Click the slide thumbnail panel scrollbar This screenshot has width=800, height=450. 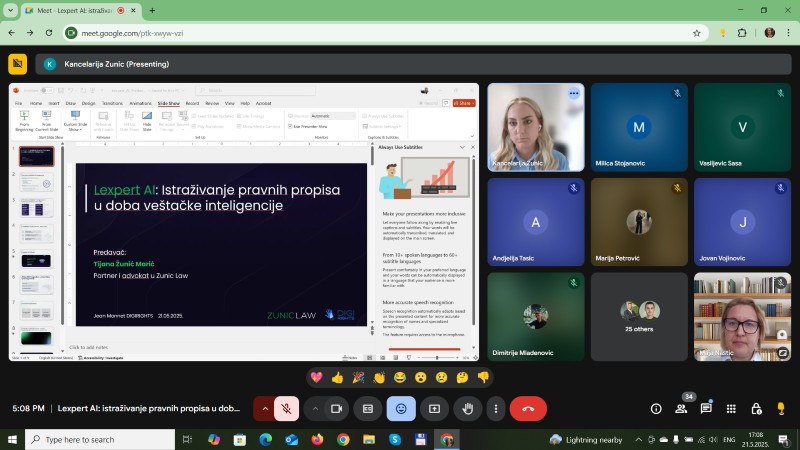[x=63, y=235]
